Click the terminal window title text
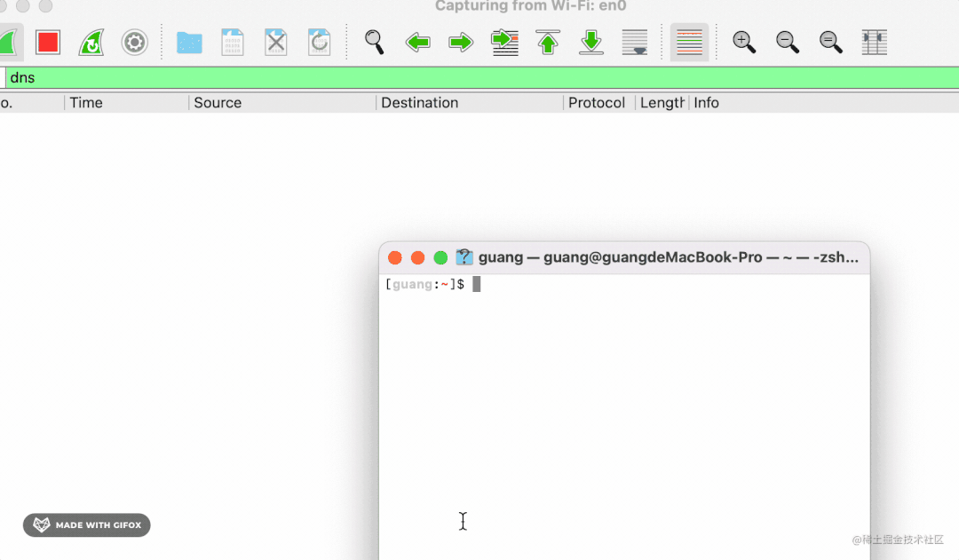The height and width of the screenshot is (560, 959). click(x=669, y=257)
